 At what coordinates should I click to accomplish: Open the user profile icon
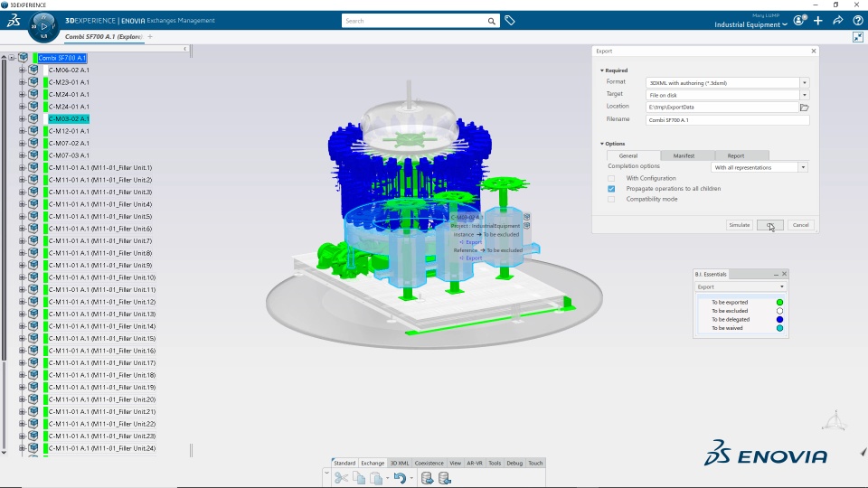click(x=799, y=21)
